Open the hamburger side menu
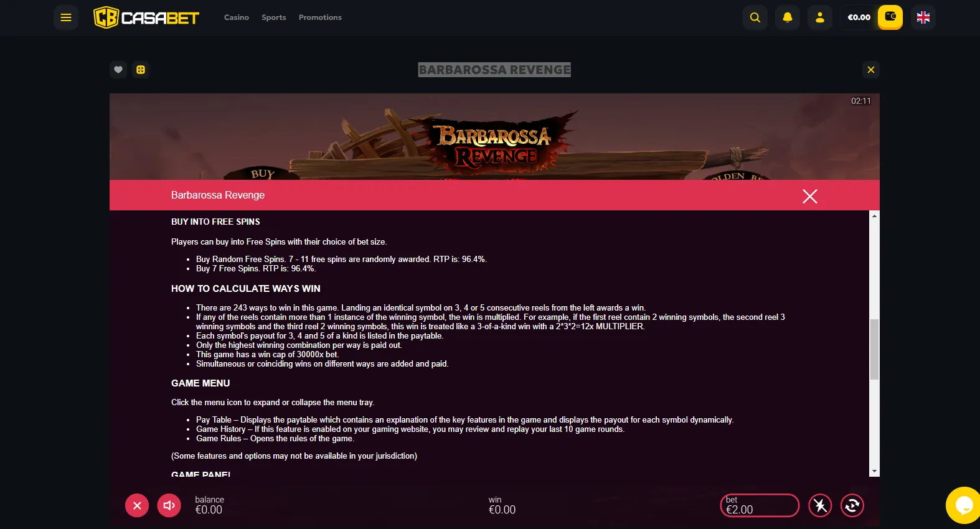This screenshot has width=980, height=529. 66,17
